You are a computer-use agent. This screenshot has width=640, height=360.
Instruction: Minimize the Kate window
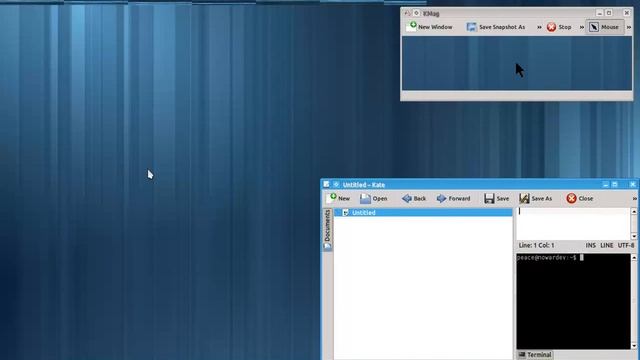coord(605,184)
